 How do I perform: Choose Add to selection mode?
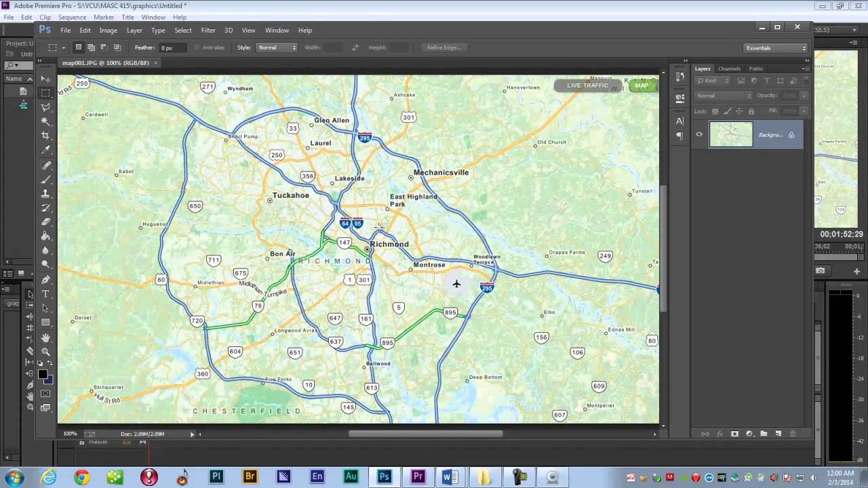[x=92, y=47]
